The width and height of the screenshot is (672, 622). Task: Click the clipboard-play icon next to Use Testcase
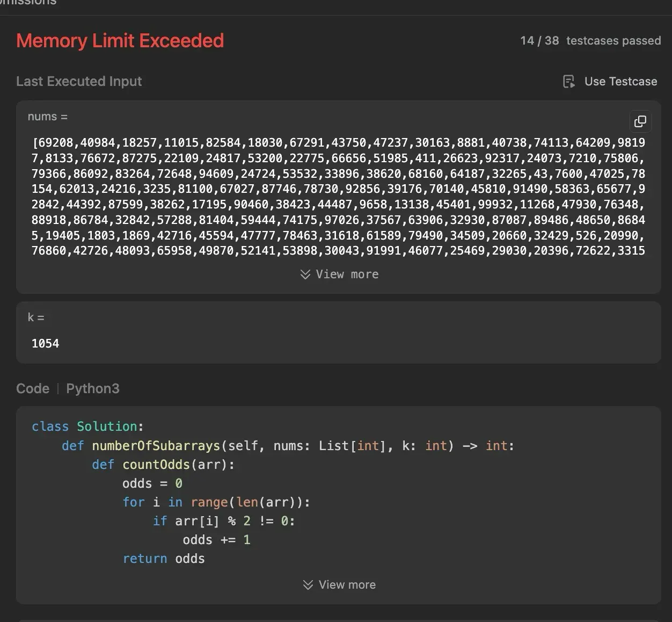click(568, 81)
